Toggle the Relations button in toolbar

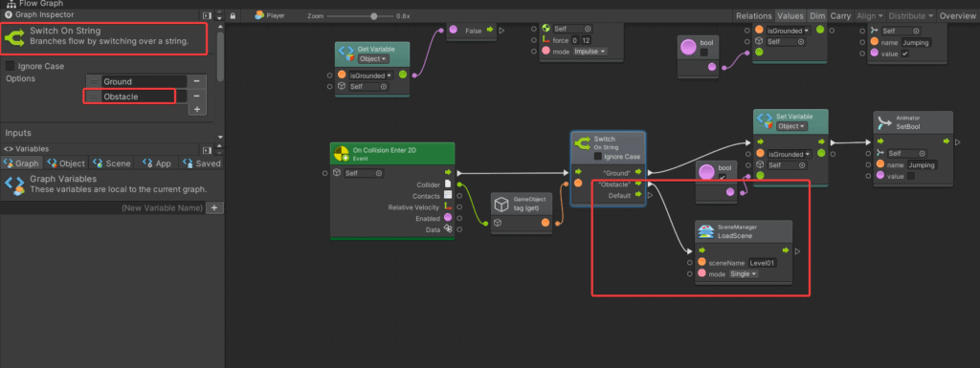(x=754, y=15)
